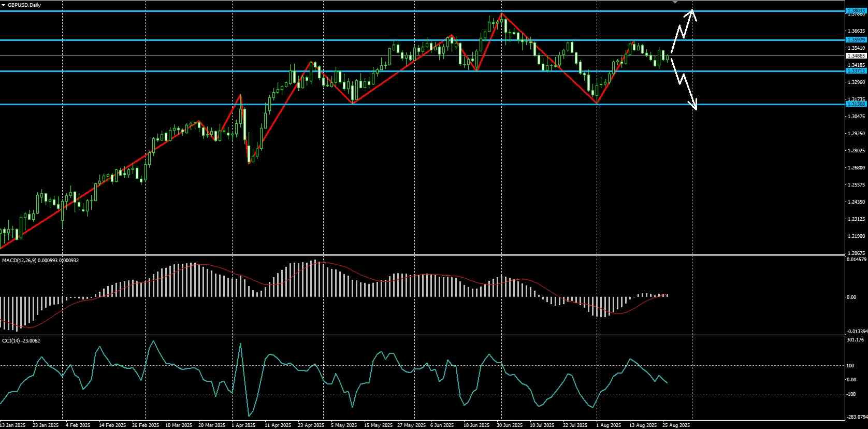The height and width of the screenshot is (429, 868).
Task: Click the 1 Aug 2025 date label
Action: pos(609,425)
